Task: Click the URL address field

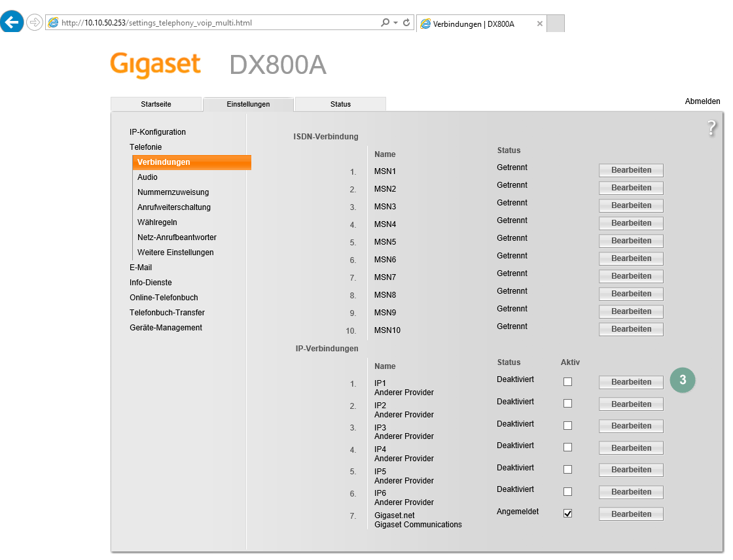Action: tap(216, 23)
